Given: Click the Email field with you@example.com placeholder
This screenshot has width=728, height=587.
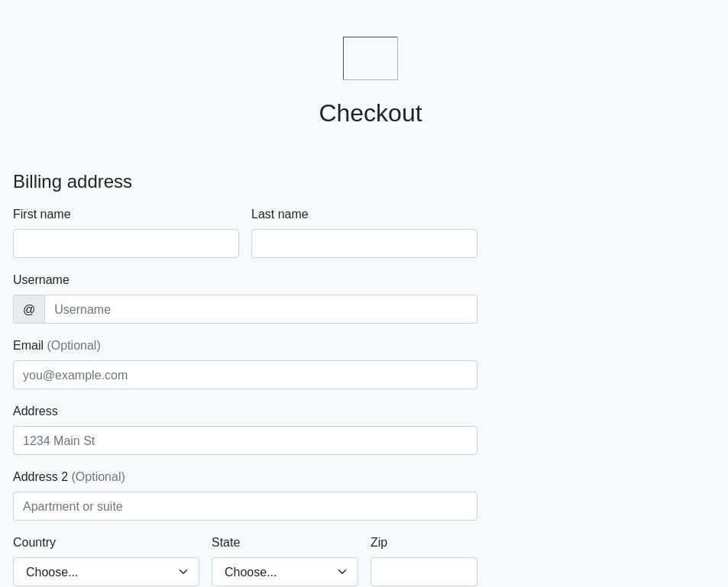Looking at the screenshot, I should click(245, 375).
